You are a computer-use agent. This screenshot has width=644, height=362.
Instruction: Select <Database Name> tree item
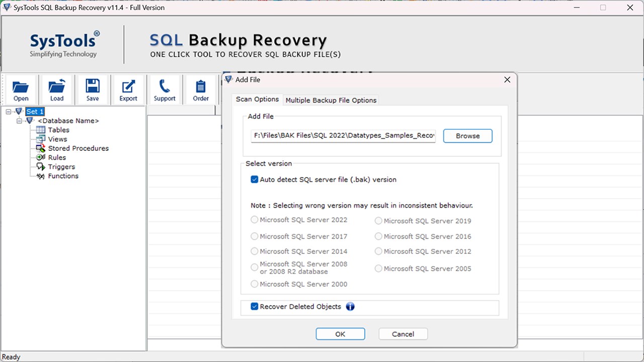click(68, 121)
